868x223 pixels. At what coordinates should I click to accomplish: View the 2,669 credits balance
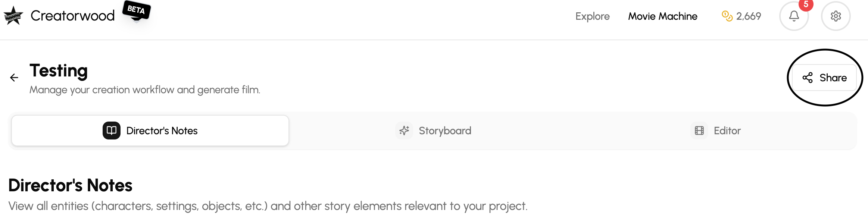[x=748, y=16]
